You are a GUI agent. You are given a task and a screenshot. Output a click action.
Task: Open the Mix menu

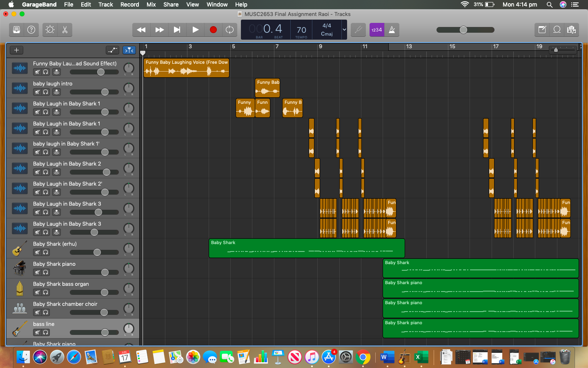coord(151,4)
